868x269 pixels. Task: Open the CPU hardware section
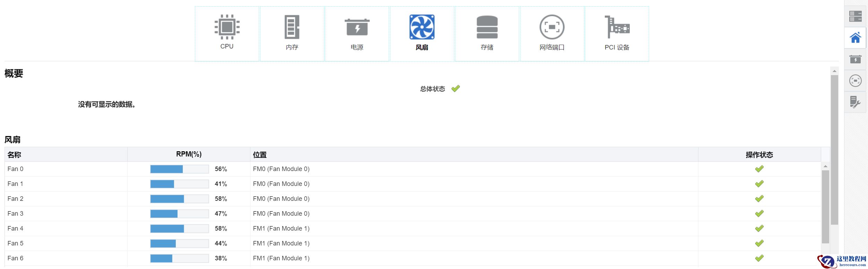pyautogui.click(x=227, y=34)
